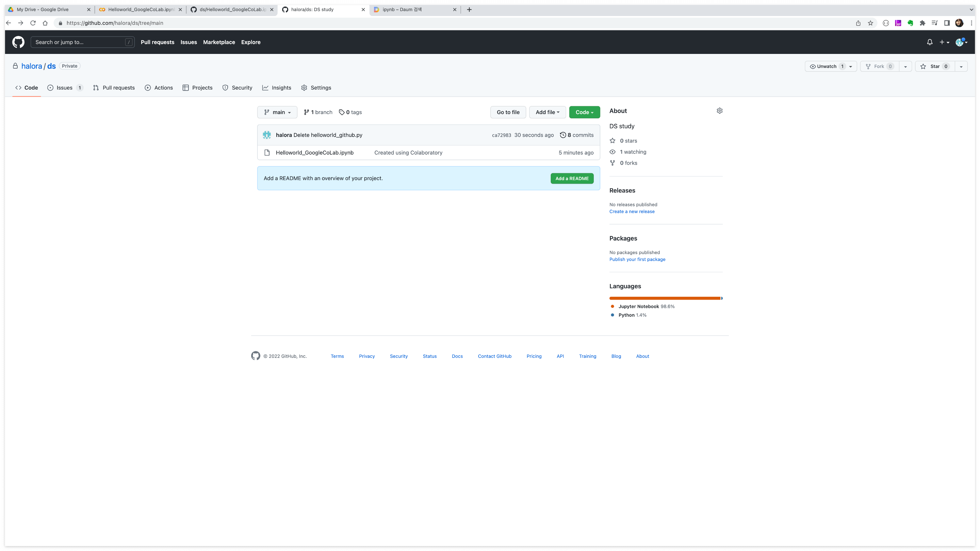Click Create a new release link

pyautogui.click(x=632, y=211)
